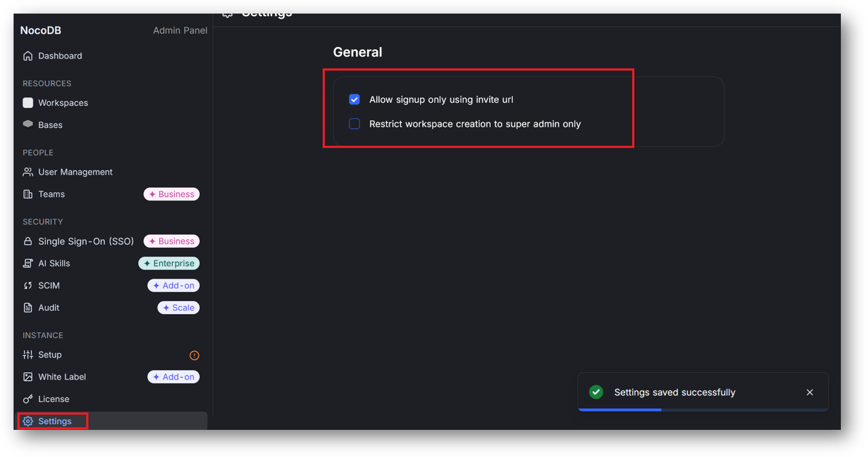Click the AI Skills icon
Viewport: 868px width, 457px height.
(28, 263)
